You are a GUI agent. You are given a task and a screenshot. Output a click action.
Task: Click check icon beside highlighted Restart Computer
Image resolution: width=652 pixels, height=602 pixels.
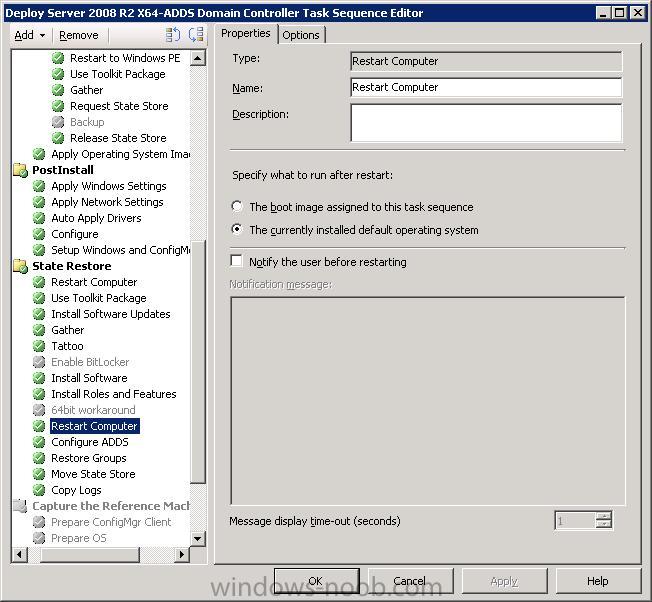(39, 426)
